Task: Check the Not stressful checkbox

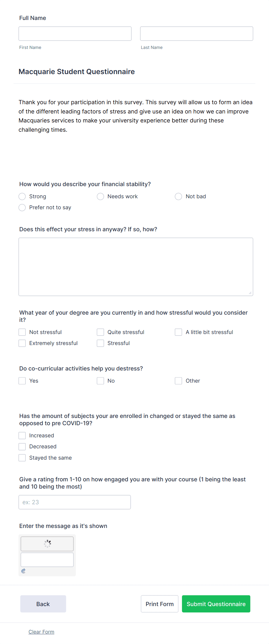Action: (x=22, y=332)
